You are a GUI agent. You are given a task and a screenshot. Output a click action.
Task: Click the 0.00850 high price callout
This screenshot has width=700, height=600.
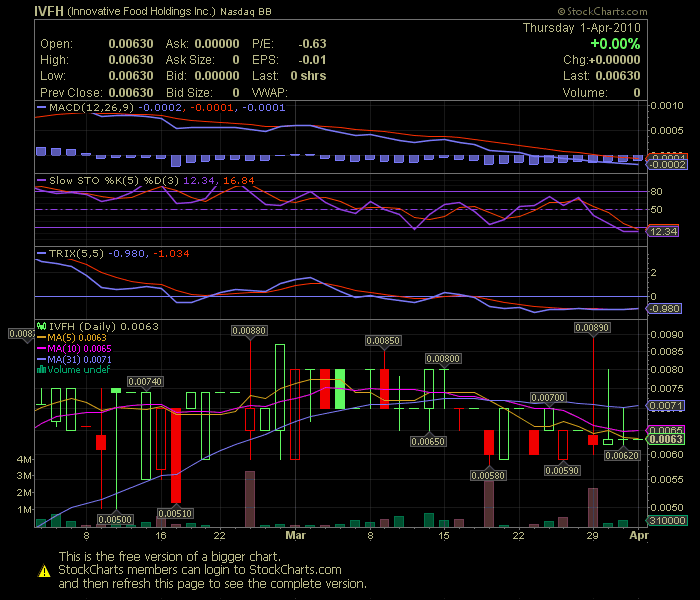383,341
